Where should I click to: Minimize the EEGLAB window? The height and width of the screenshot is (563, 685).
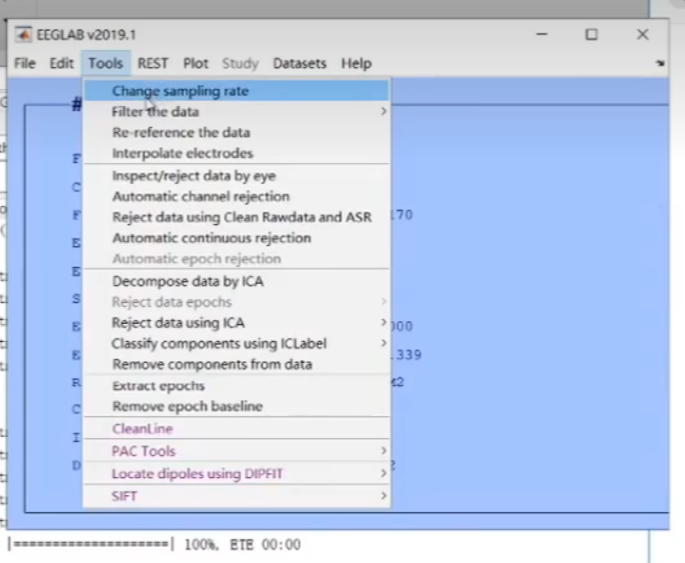pos(541,35)
